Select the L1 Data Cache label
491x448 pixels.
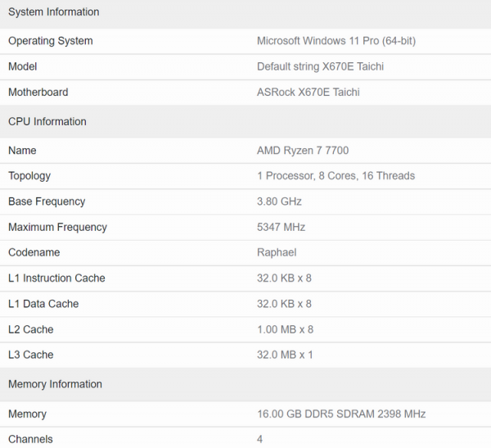43,304
